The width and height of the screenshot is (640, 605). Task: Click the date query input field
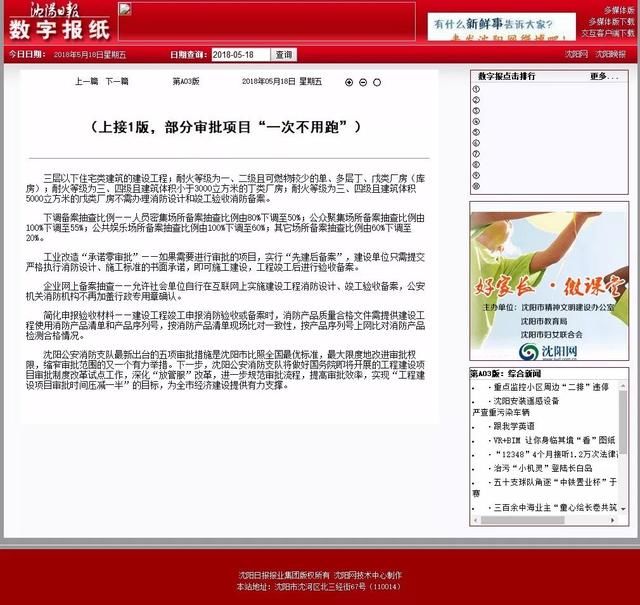(241, 55)
